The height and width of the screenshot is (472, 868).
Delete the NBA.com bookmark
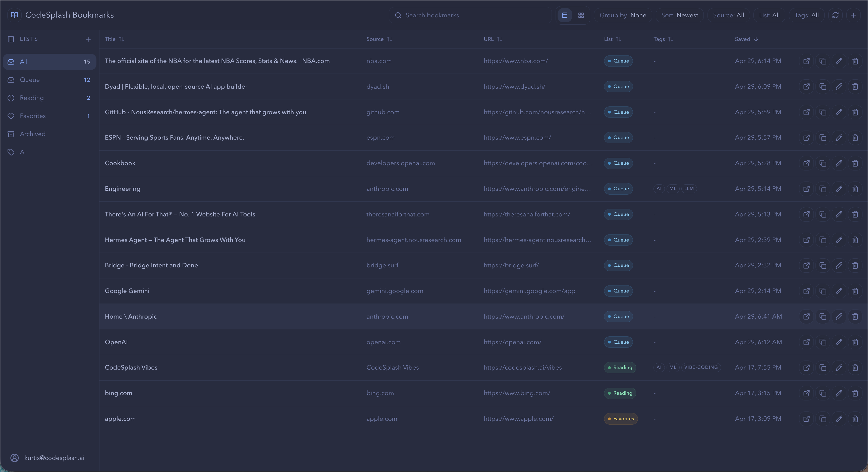click(x=855, y=61)
